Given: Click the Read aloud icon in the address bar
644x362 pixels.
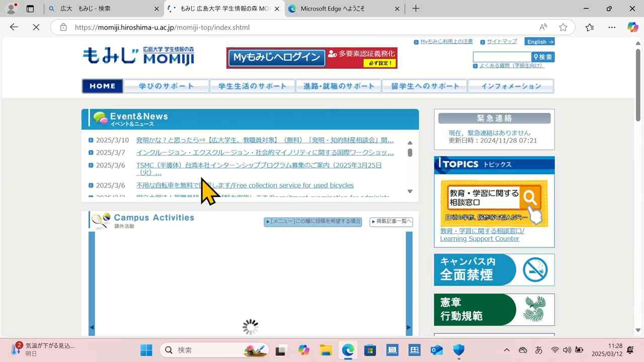Looking at the screenshot, I should pos(543,27).
